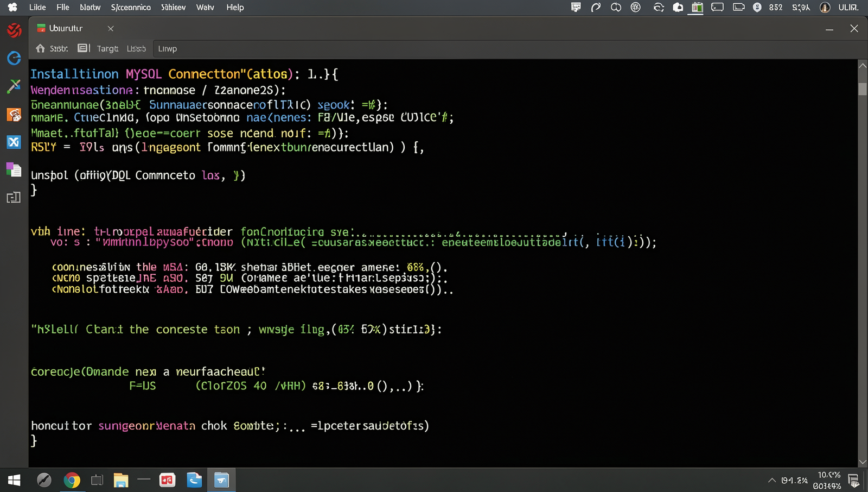Click the vertical scrollbar thumb
Image resolution: width=868 pixels, height=492 pixels.
coord(863,89)
